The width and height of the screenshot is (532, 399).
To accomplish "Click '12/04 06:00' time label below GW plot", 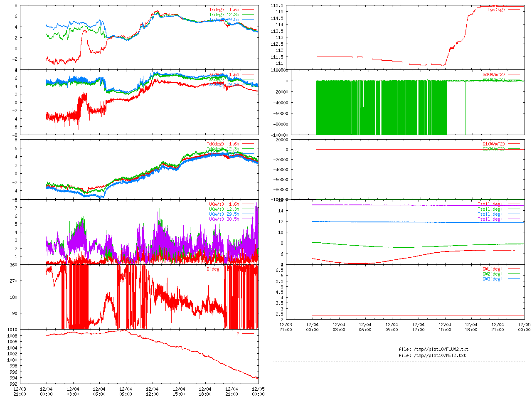I will (365, 327).
